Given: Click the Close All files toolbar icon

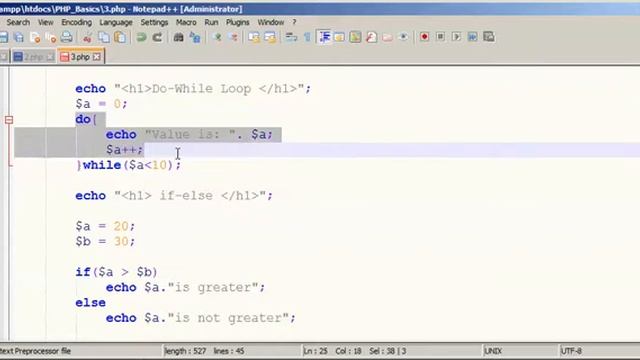Looking at the screenshot, I should click(x=51, y=38).
